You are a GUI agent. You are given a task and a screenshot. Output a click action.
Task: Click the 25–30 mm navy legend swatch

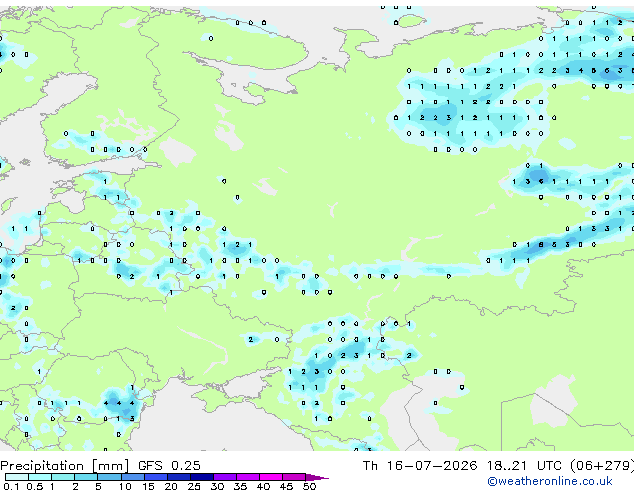pos(201,477)
